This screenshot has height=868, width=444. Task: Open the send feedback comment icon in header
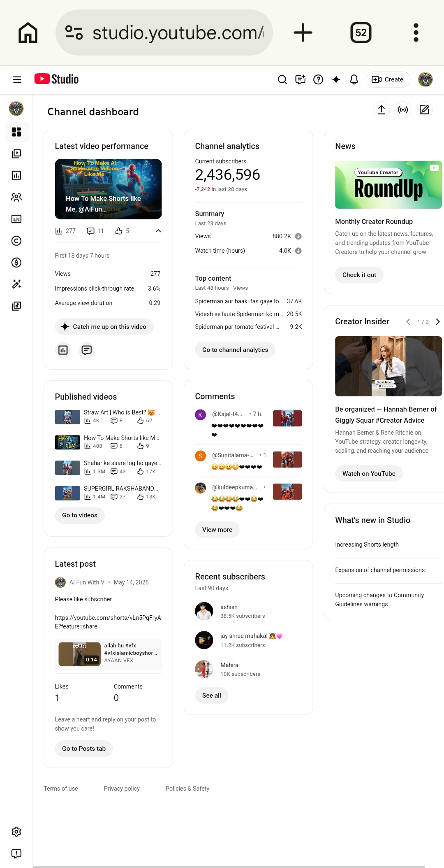301,79
